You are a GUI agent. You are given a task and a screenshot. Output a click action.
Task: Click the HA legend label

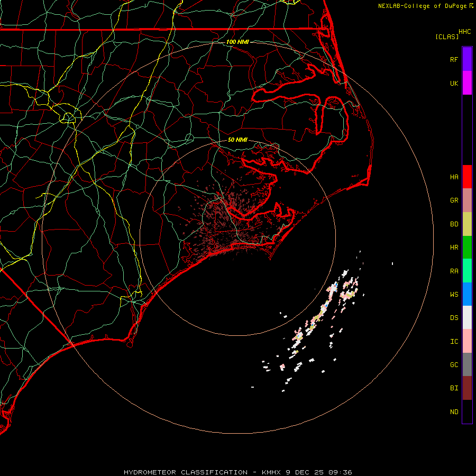point(454,177)
